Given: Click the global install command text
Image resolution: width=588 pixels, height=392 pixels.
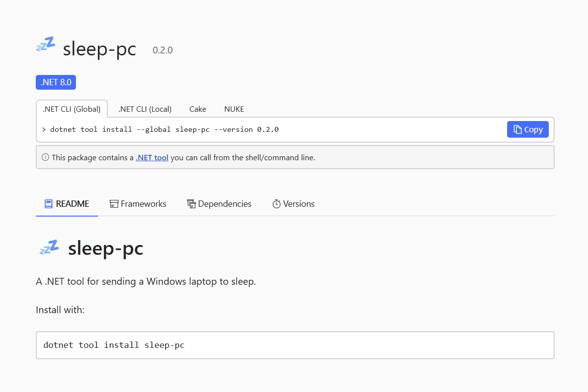Looking at the screenshot, I should 164,130.
